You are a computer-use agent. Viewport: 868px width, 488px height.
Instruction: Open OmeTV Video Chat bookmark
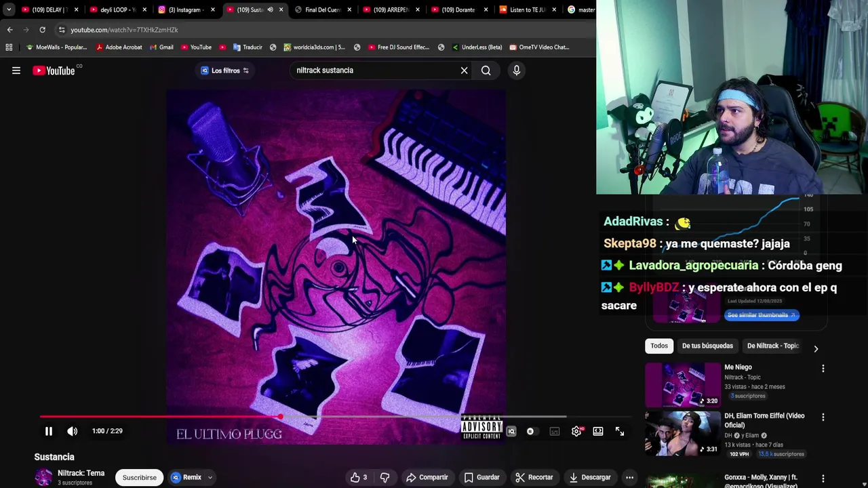(539, 47)
